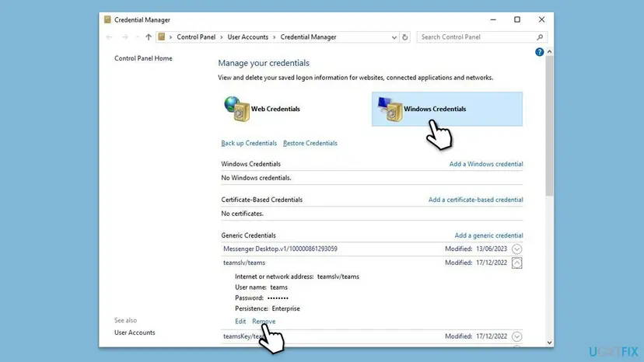
Task: Click the scrollbar up arrow
Action: 550,52
